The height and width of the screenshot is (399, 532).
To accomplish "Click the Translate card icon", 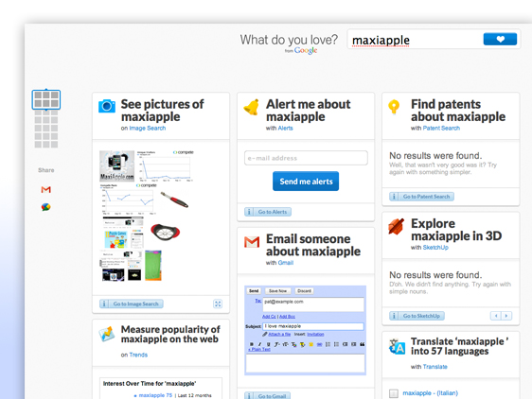I will coord(397,346).
